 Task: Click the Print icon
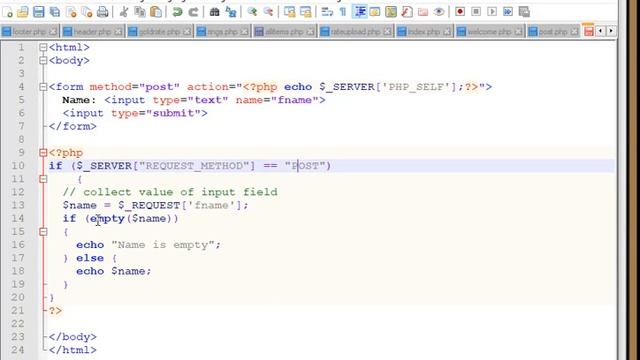103,12
